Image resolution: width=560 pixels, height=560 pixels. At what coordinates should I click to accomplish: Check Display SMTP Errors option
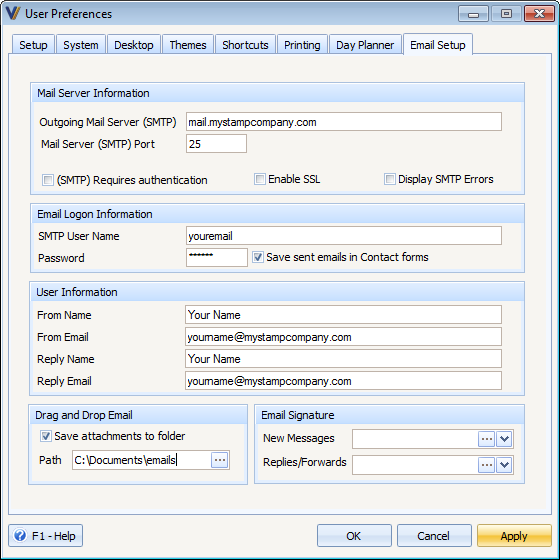390,179
